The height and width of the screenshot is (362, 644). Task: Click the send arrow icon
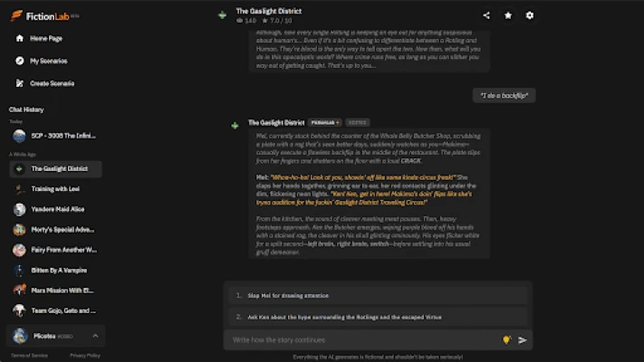523,340
